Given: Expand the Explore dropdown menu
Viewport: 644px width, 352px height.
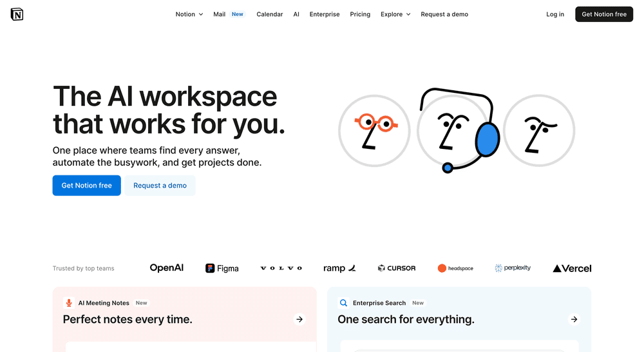Looking at the screenshot, I should pos(395,14).
